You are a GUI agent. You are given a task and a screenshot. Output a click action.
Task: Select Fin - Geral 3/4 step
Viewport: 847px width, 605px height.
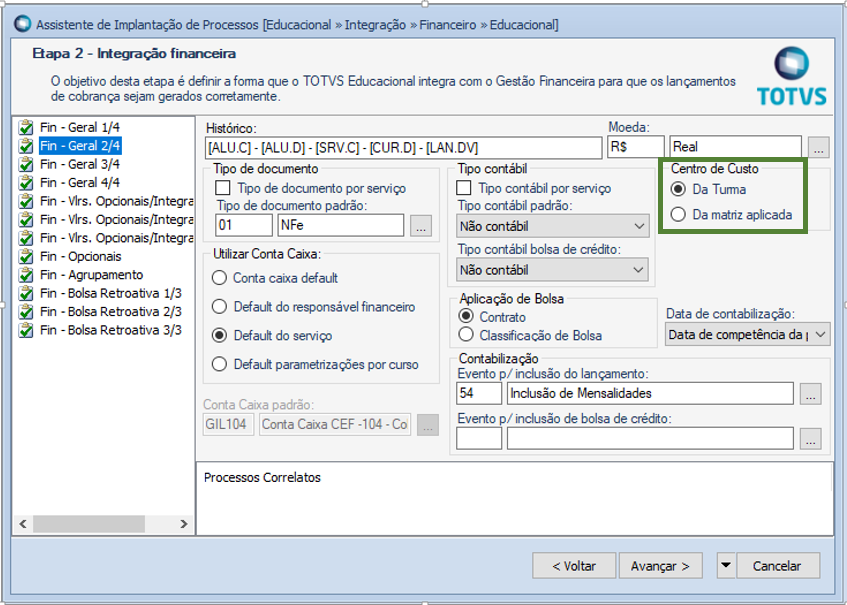80,164
